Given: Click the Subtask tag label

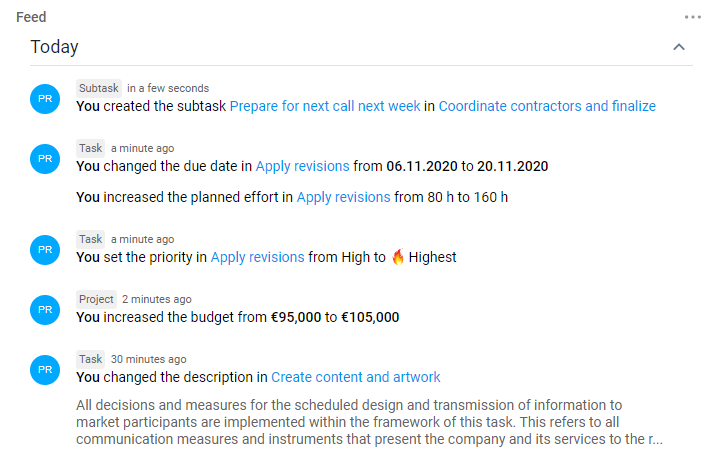Looking at the screenshot, I should tap(99, 88).
